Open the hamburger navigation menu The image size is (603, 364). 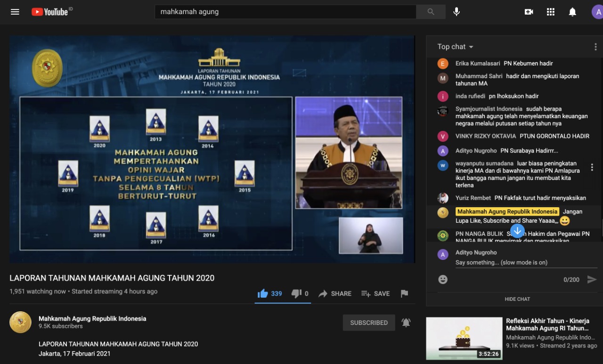coord(15,12)
